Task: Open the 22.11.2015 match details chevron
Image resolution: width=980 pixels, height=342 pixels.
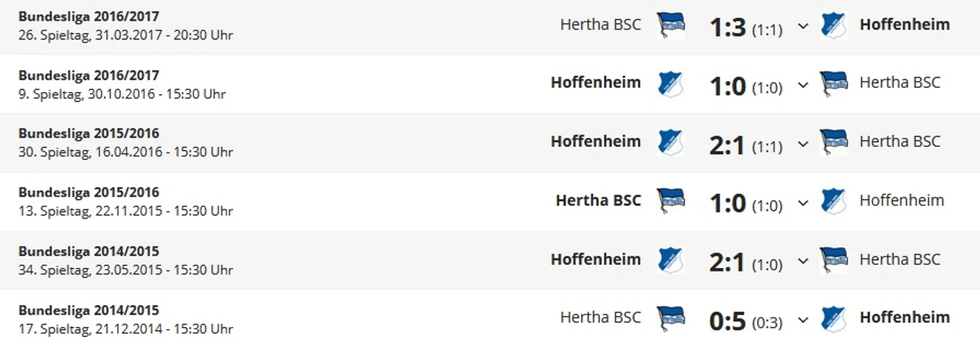Action: click(803, 203)
